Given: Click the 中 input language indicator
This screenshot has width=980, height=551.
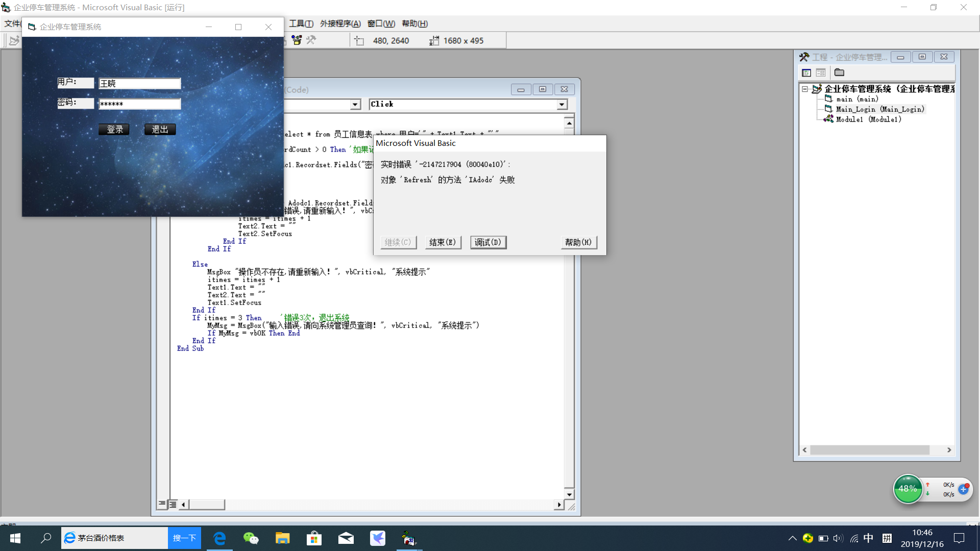Looking at the screenshot, I should coord(868,538).
